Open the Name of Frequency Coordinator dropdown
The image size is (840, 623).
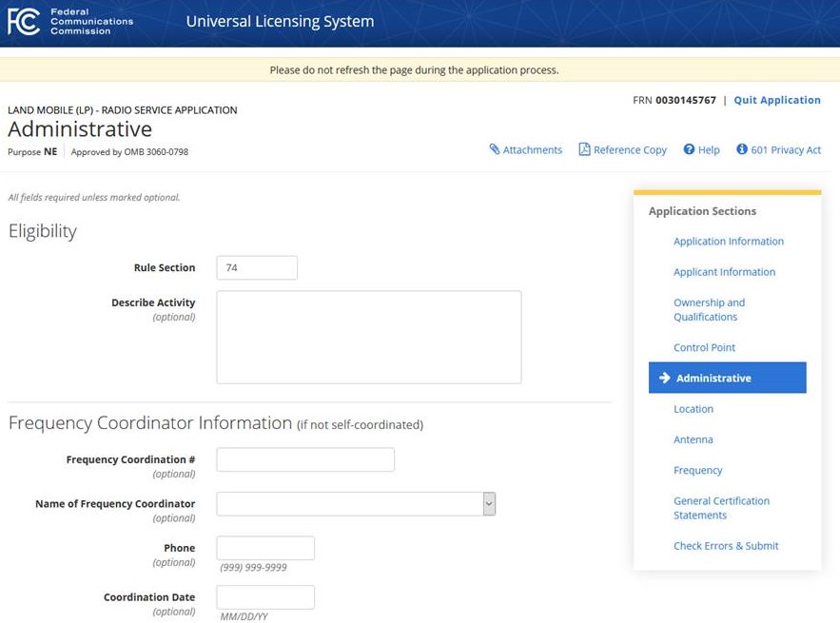click(356, 504)
